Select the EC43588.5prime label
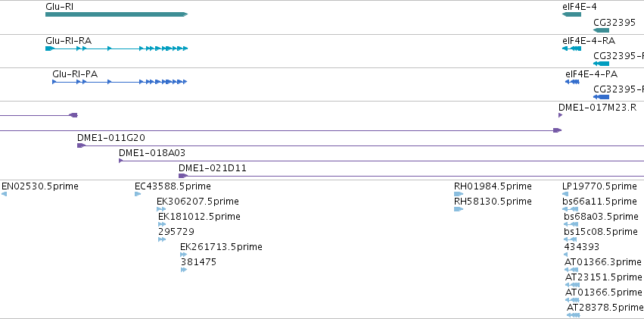This screenshot has width=644, height=319. click(173, 186)
